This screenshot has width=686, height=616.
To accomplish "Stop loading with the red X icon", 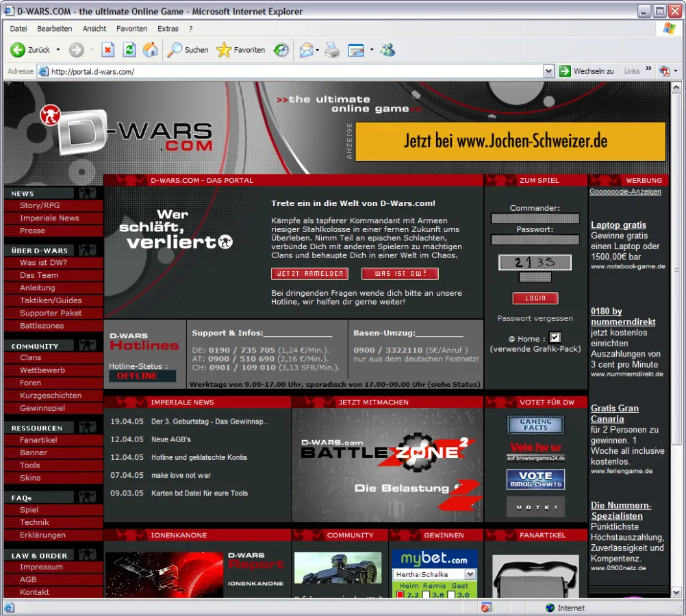I will pos(110,49).
